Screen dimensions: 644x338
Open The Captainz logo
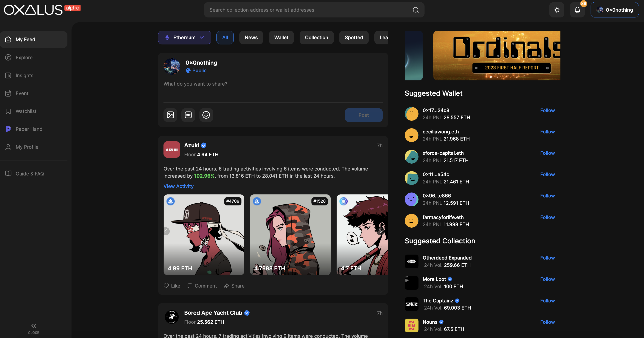[412, 304]
